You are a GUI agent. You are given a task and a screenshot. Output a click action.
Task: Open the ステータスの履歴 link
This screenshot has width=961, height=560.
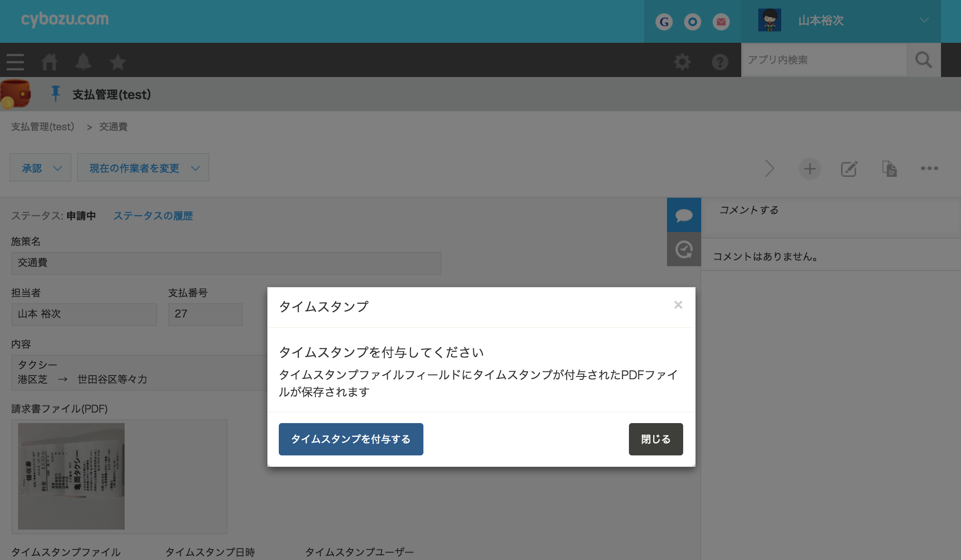tap(153, 216)
